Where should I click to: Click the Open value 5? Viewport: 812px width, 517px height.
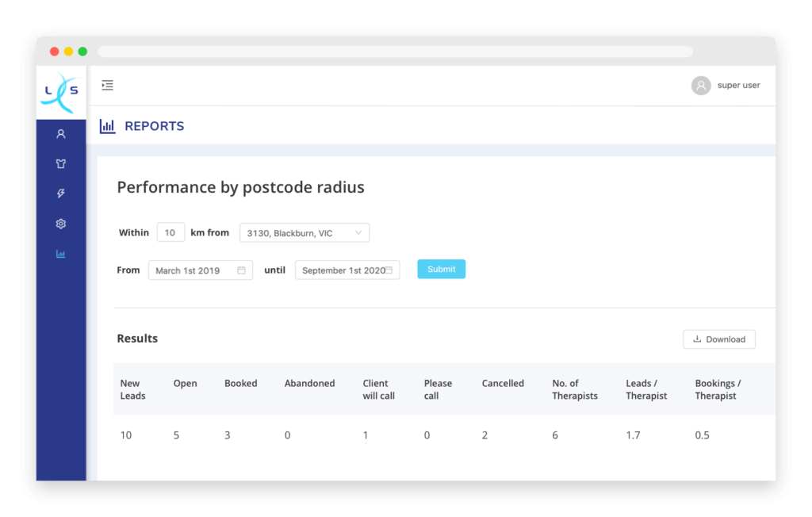[176, 435]
